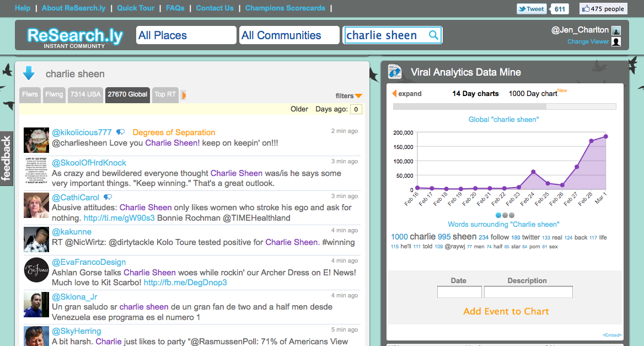The width and height of the screenshot is (644, 346).
Task: Select the second chart pager dot
Action: click(x=505, y=215)
